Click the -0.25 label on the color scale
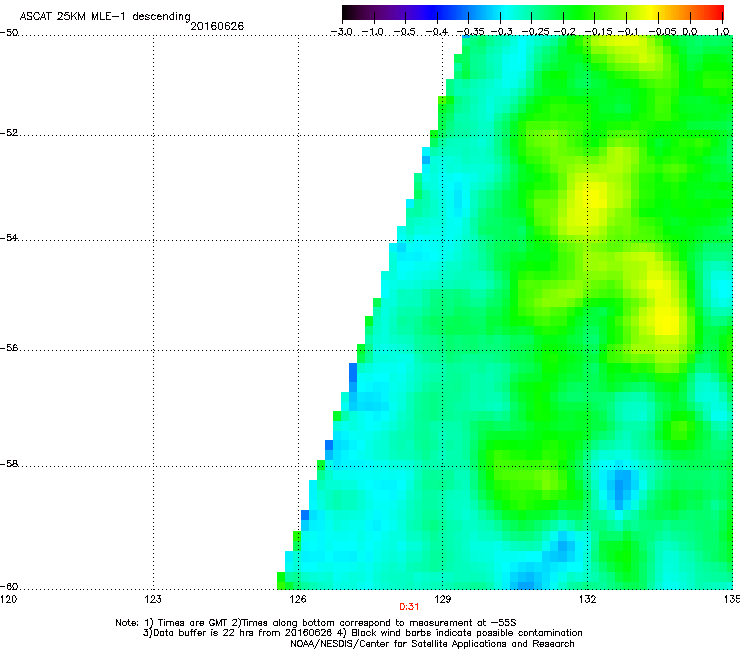Screen dimensions: 740x650 [535, 32]
